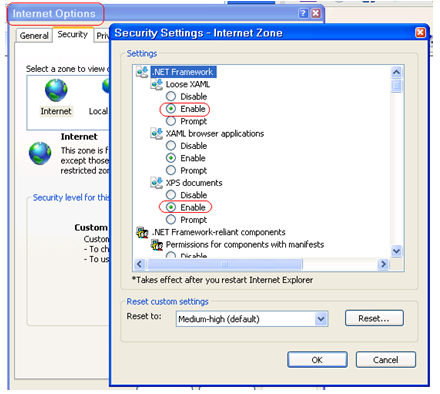Close the Internet Options window
440x394 pixels.
(x=316, y=13)
